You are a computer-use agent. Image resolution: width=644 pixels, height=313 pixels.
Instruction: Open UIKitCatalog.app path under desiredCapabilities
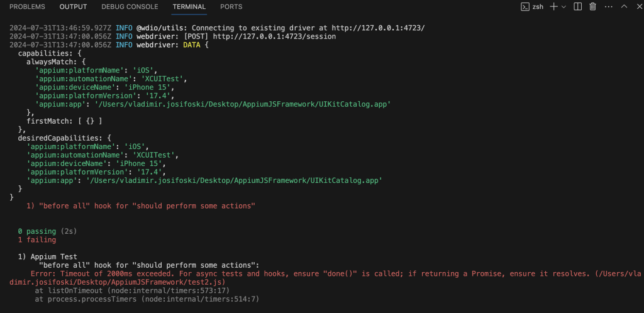coord(234,180)
